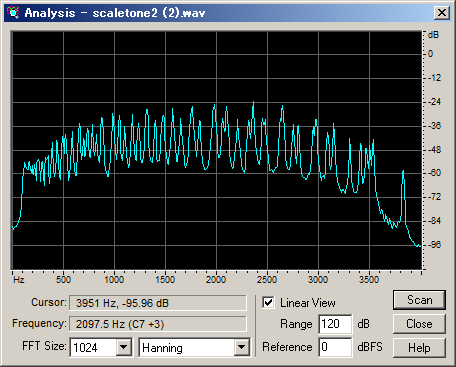Image resolution: width=456 pixels, height=367 pixels.
Task: Open the FFT Size dropdown arrow
Action: click(124, 347)
